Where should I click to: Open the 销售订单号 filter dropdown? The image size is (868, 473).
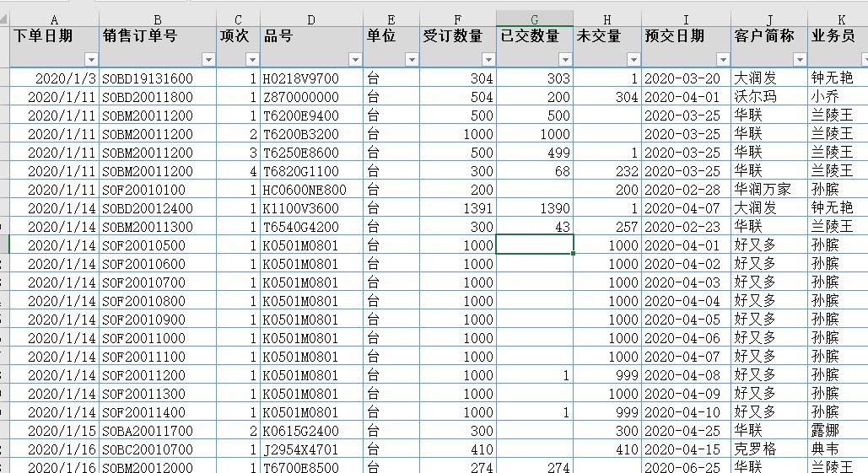click(208, 59)
